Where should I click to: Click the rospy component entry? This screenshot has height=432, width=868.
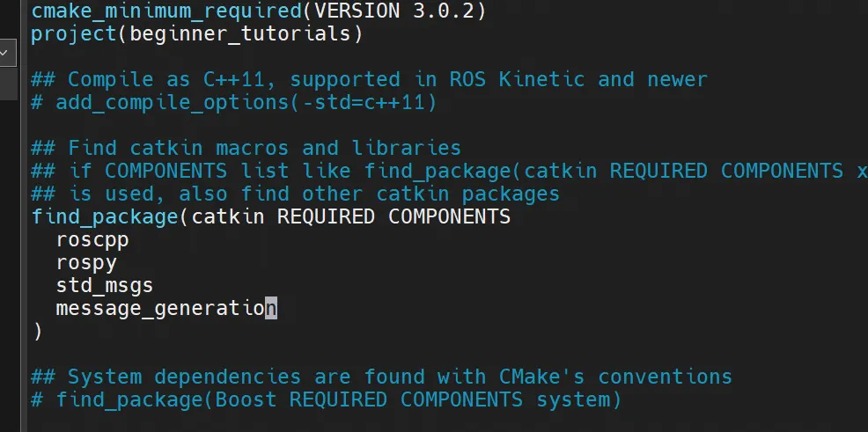86,263
